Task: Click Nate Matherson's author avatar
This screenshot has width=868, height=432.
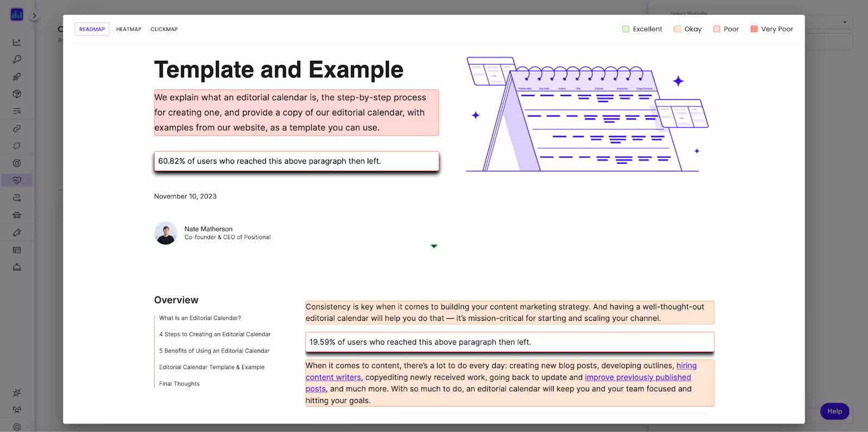Action: point(166,233)
